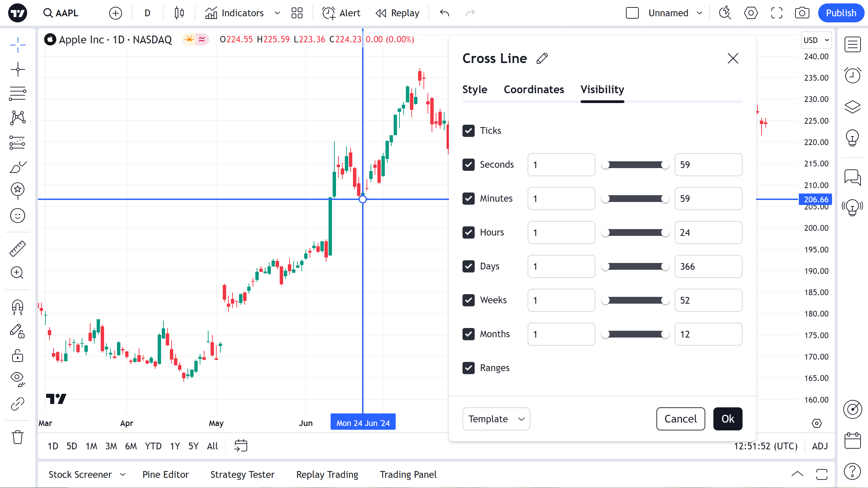Screen dimensions: 868x488
Task: Disable the Hours visibility checkbox
Action: pos(469,232)
